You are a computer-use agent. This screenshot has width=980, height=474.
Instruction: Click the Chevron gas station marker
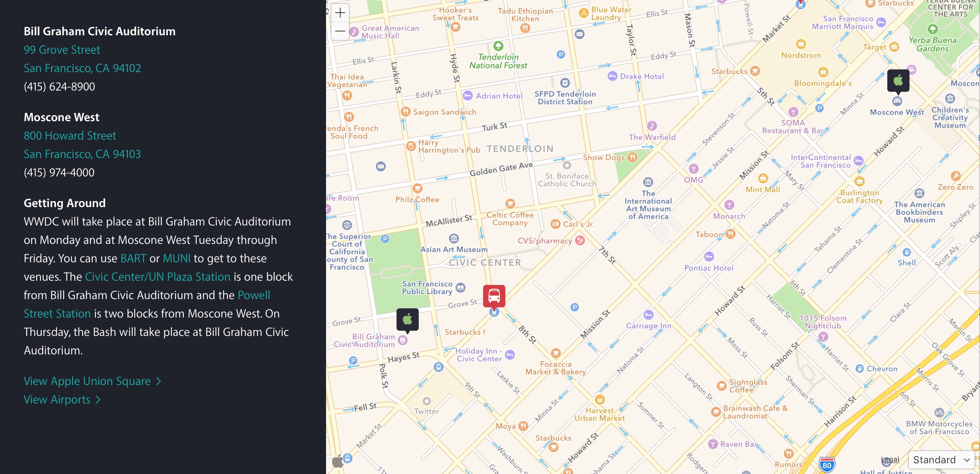(x=860, y=369)
